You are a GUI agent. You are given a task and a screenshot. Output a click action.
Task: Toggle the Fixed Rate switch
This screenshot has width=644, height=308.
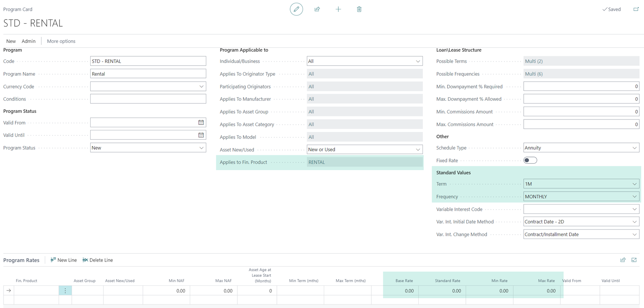coord(530,160)
